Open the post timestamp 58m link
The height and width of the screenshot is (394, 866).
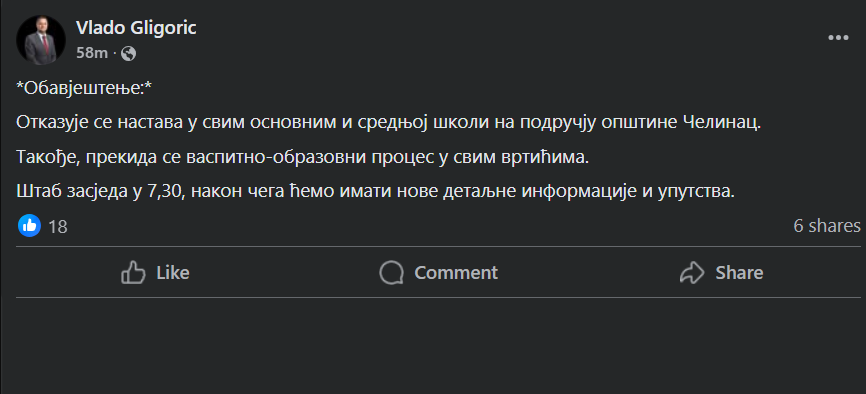(x=92, y=53)
